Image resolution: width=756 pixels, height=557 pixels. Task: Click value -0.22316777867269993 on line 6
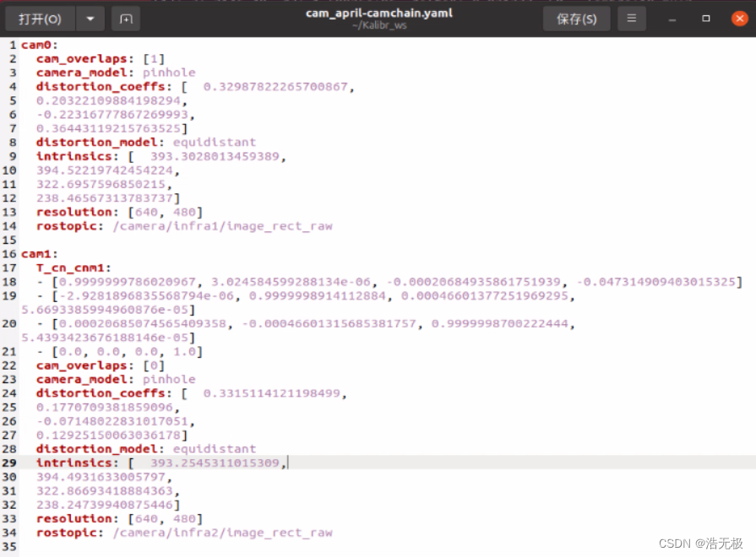pos(112,115)
